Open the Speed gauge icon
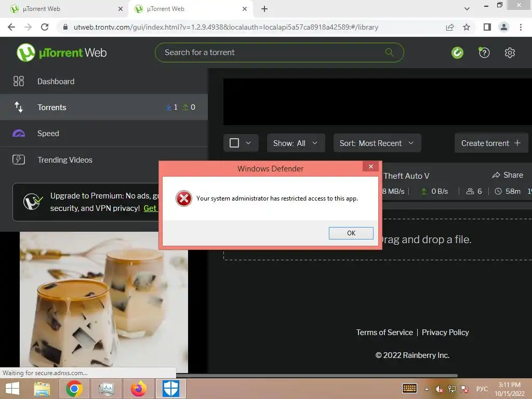The image size is (532, 399). [19, 134]
